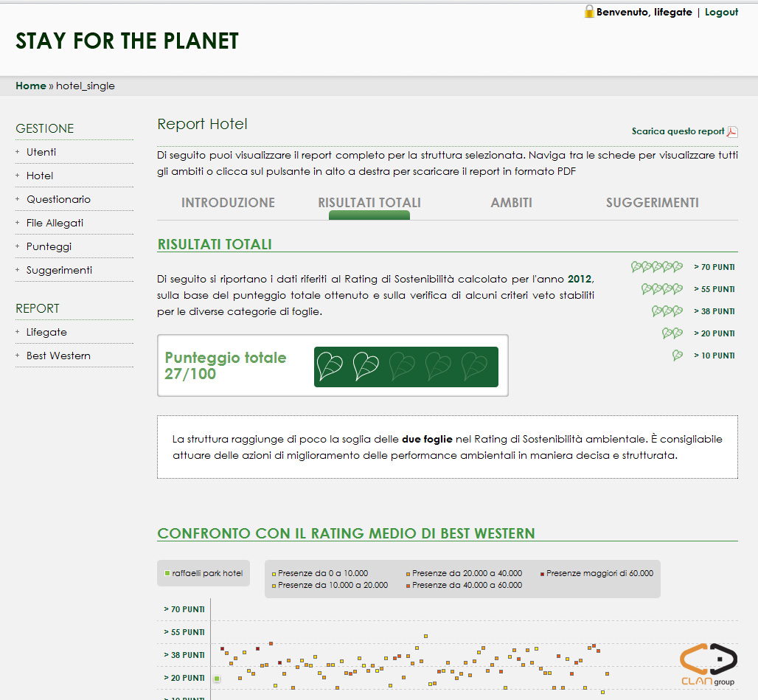Click the green leaf score banner
Image resolution: width=758 pixels, height=700 pixels.
pos(406,367)
